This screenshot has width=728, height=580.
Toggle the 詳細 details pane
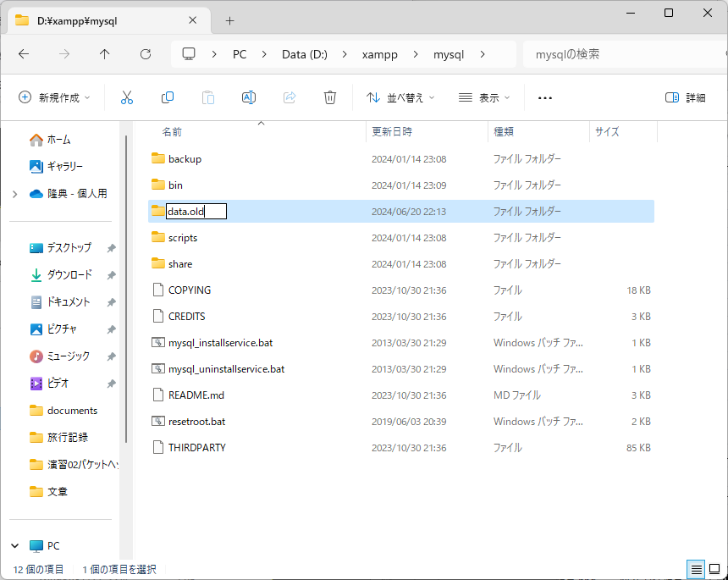(686, 97)
